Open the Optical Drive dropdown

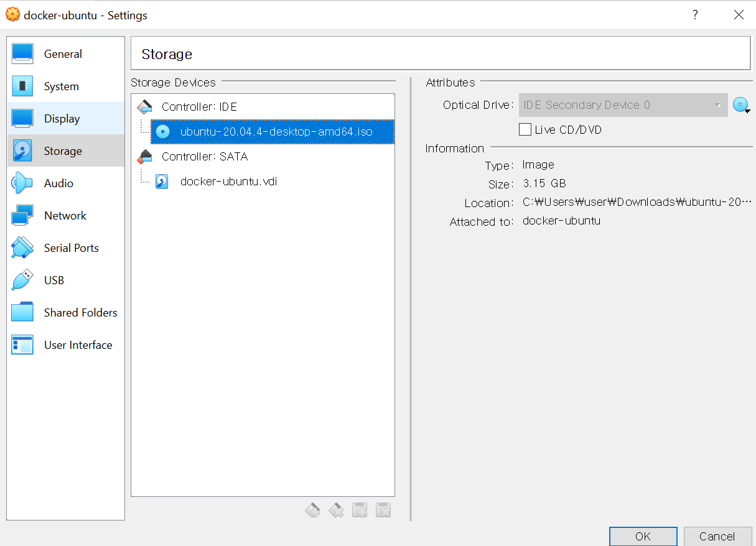(623, 105)
